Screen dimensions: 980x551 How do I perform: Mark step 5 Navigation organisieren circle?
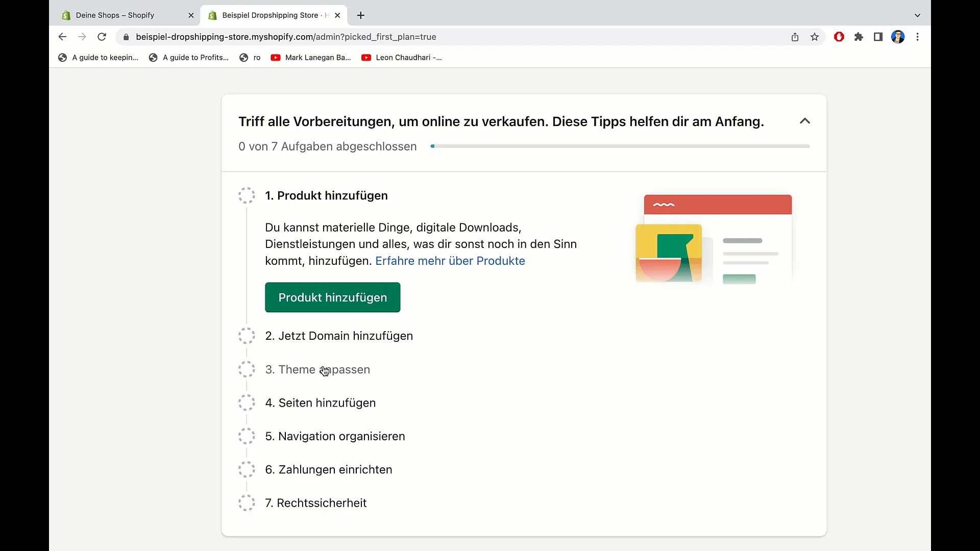coord(247,436)
